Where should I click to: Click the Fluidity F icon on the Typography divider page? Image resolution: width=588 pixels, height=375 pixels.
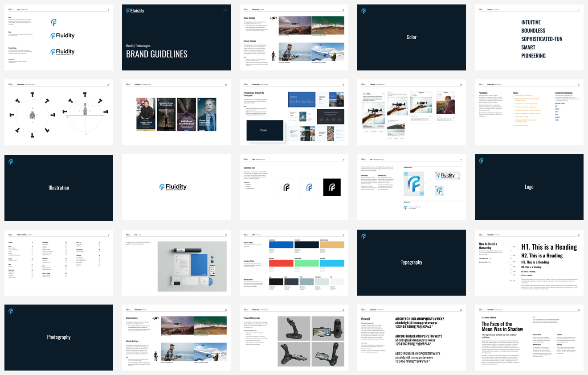[x=363, y=236]
